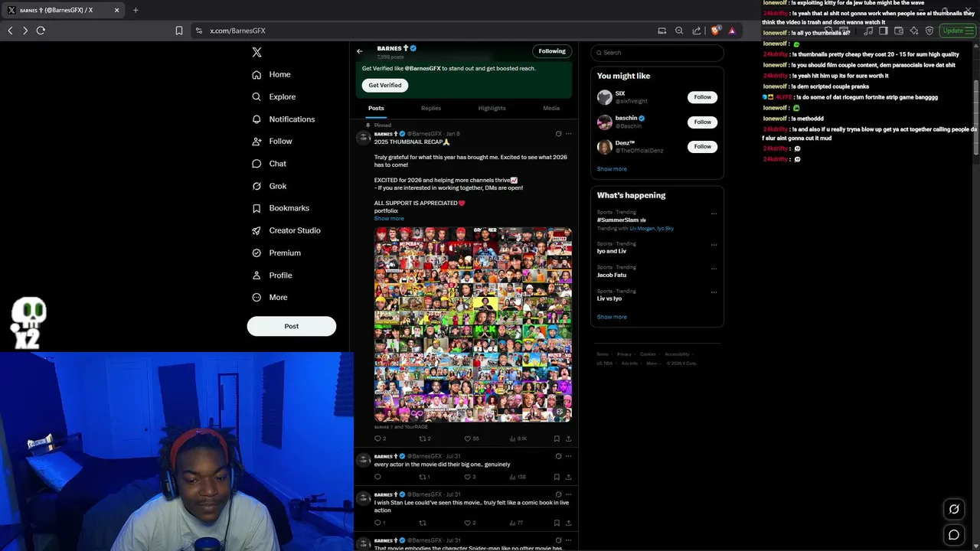Share the pinned thumbnail recap post

point(568,439)
